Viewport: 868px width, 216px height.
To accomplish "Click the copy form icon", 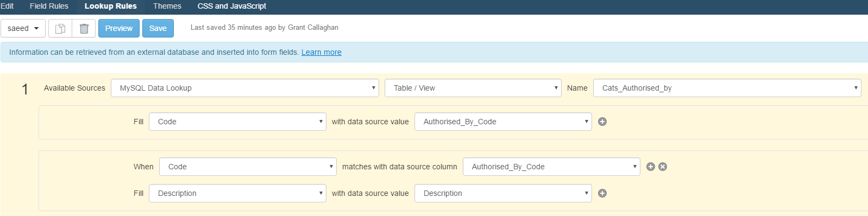I will [x=60, y=28].
